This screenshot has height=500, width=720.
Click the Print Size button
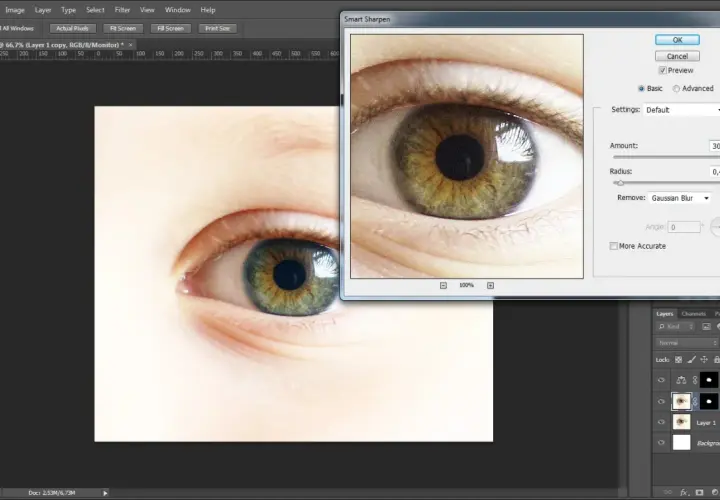coord(218,28)
